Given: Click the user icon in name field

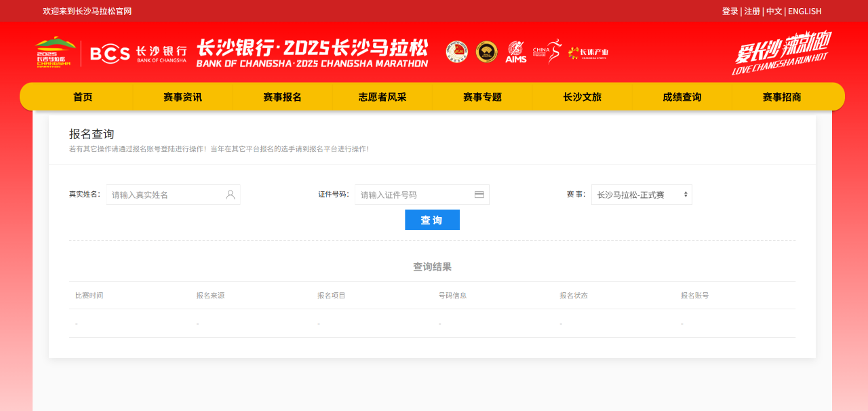Looking at the screenshot, I should [x=230, y=195].
